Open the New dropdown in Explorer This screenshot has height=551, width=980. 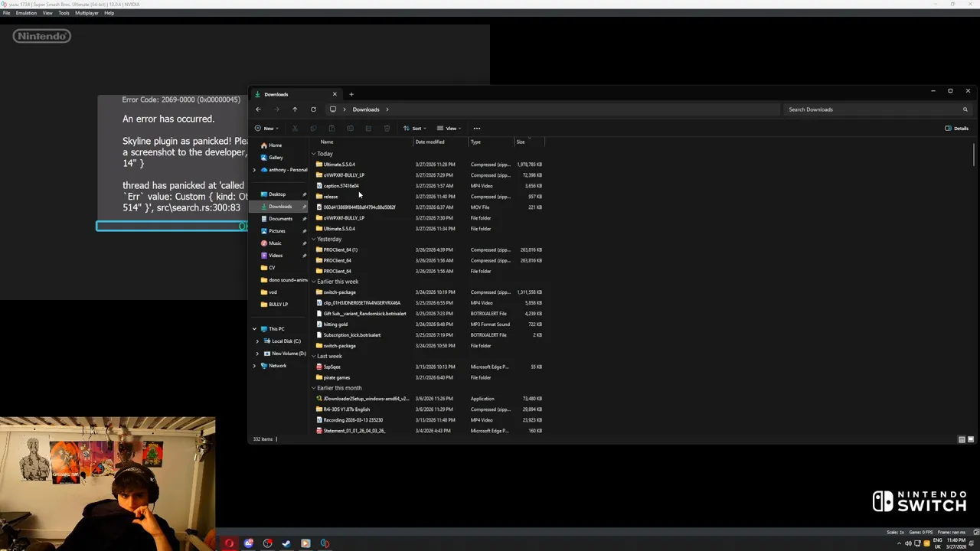[266, 129]
